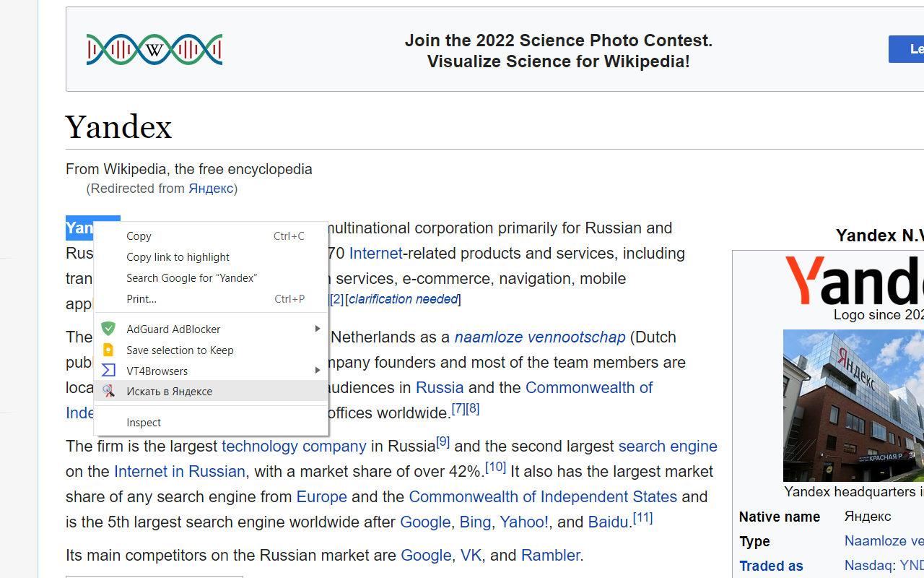Expand AdGuard AdBlocker submenu arrow
The width and height of the screenshot is (924, 578).
[317, 329]
